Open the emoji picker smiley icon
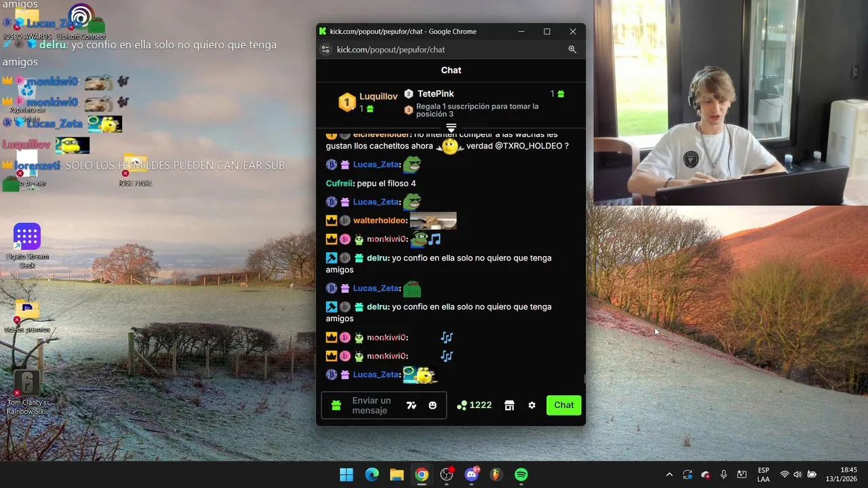 (x=433, y=405)
